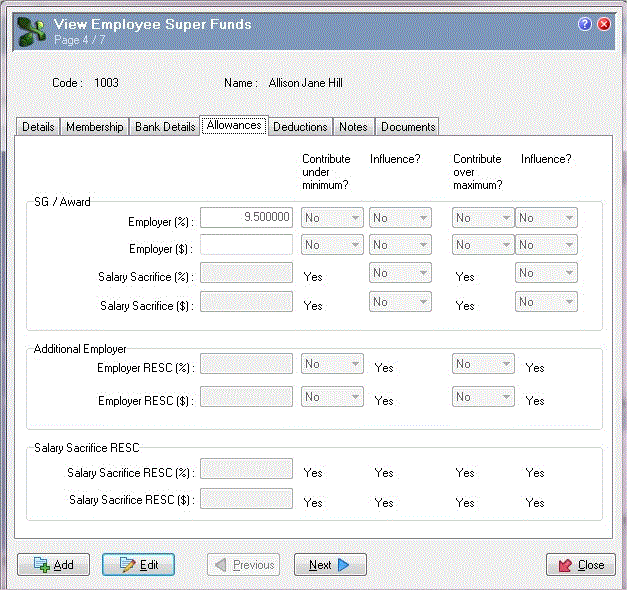Go to next page using Next button

coord(330,565)
